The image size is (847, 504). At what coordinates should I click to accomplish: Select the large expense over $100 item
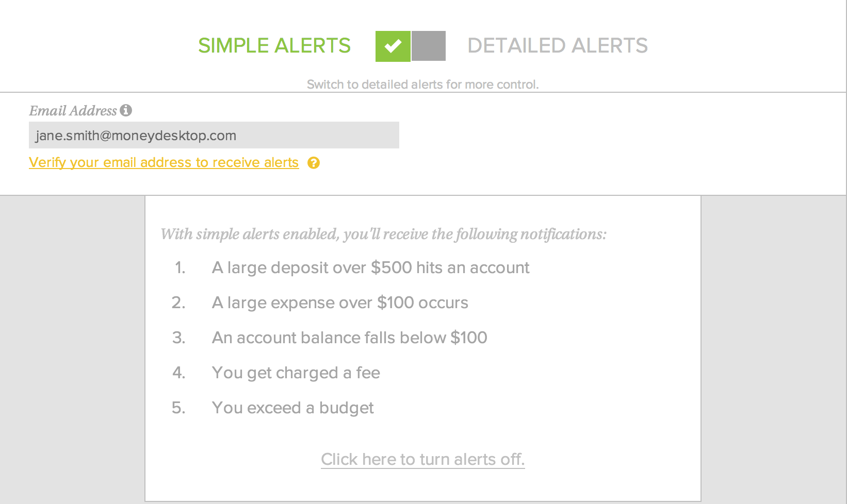click(x=340, y=303)
